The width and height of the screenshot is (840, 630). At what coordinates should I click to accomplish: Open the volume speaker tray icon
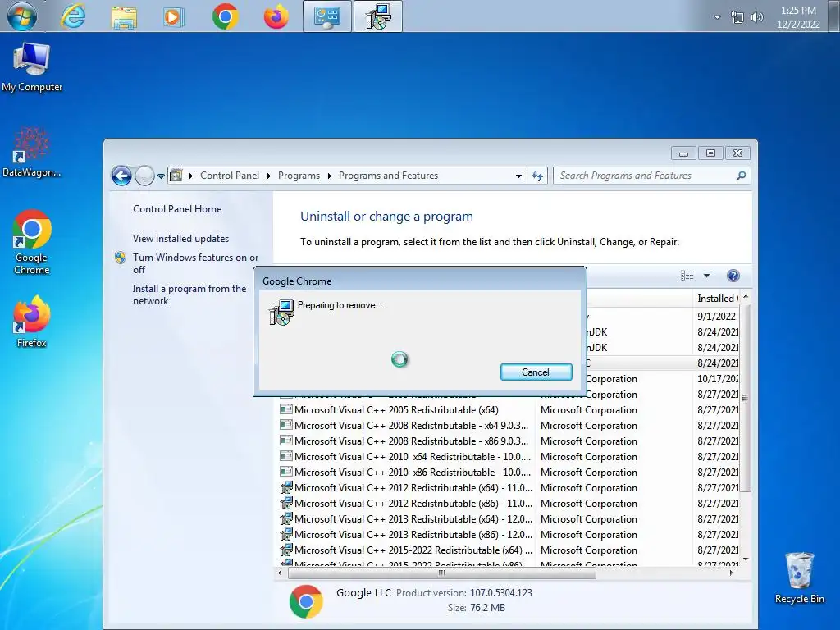[x=756, y=17]
